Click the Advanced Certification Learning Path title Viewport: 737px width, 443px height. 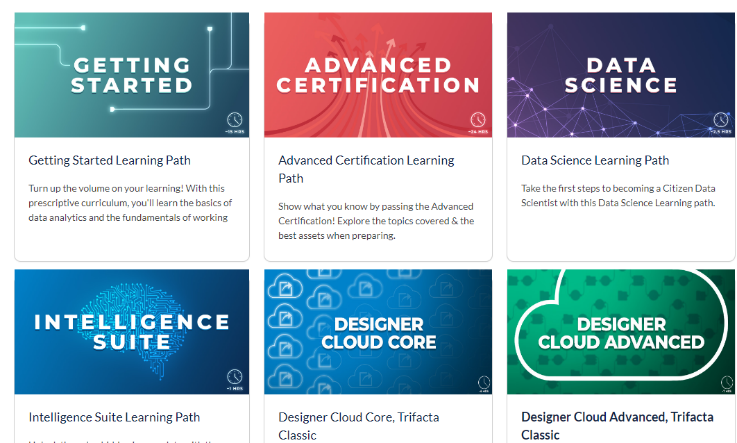[x=366, y=169]
